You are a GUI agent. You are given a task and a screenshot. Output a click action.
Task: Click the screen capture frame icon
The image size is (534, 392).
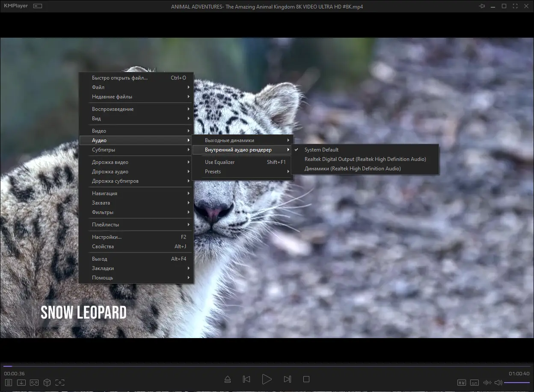[60, 383]
